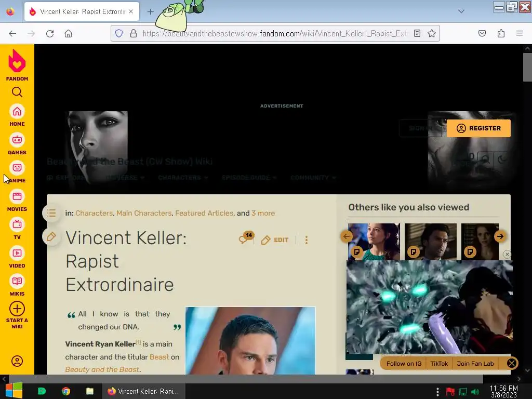Viewport: 532px width, 399px height.
Task: Open the browser extensions puzzle icon
Action: [501, 33]
